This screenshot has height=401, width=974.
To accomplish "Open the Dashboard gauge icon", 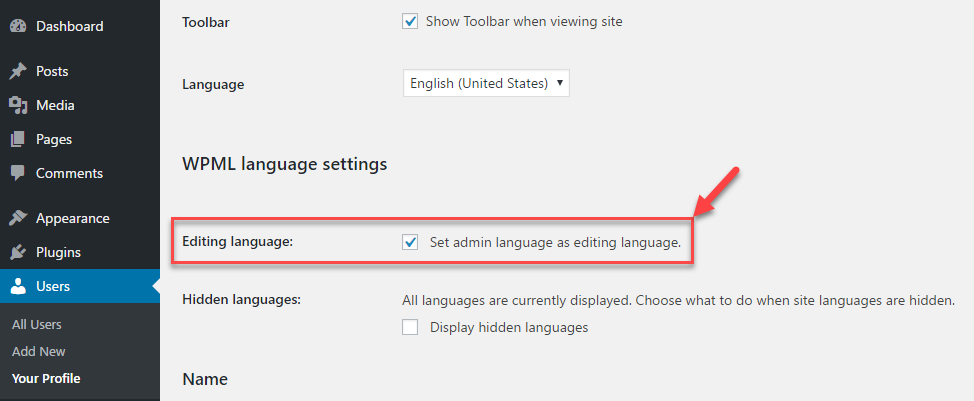I will [19, 27].
